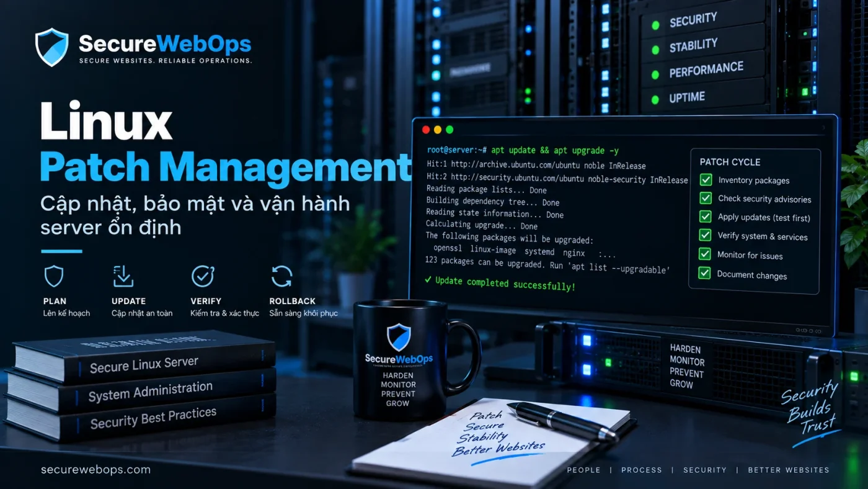
Task: Click 'Sẵn sàng khôi phục' caption under ROLLBACK
Action: pyautogui.click(x=304, y=313)
